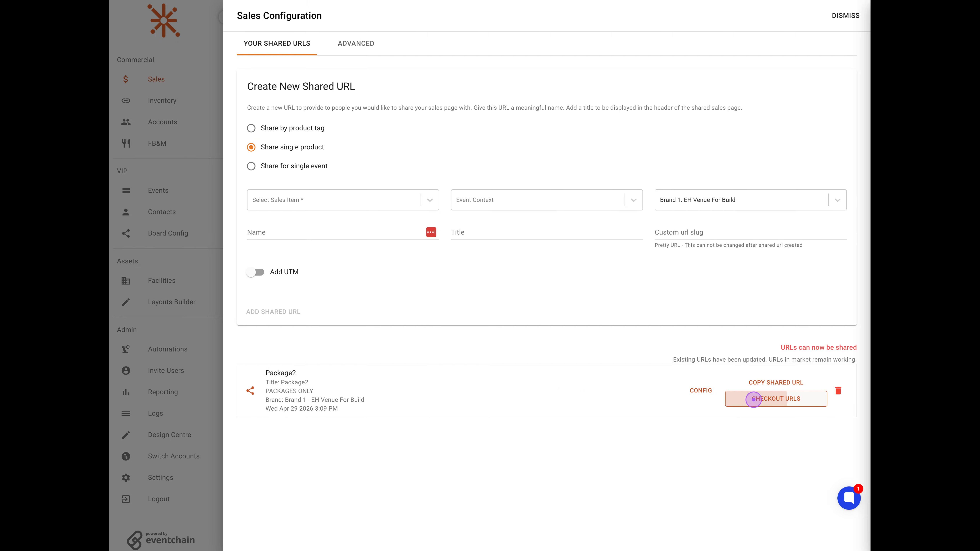The height and width of the screenshot is (551, 980).
Task: Click the share icon beside Package2
Action: tap(250, 390)
